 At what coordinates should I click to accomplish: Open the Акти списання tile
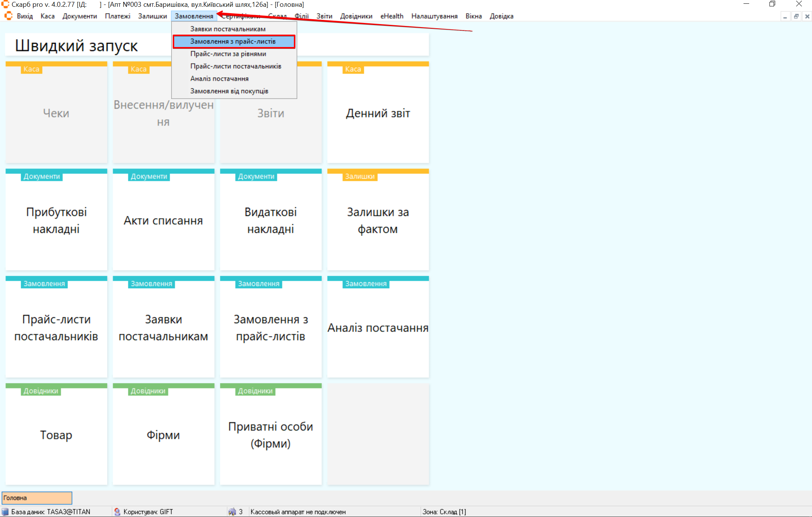pos(163,220)
